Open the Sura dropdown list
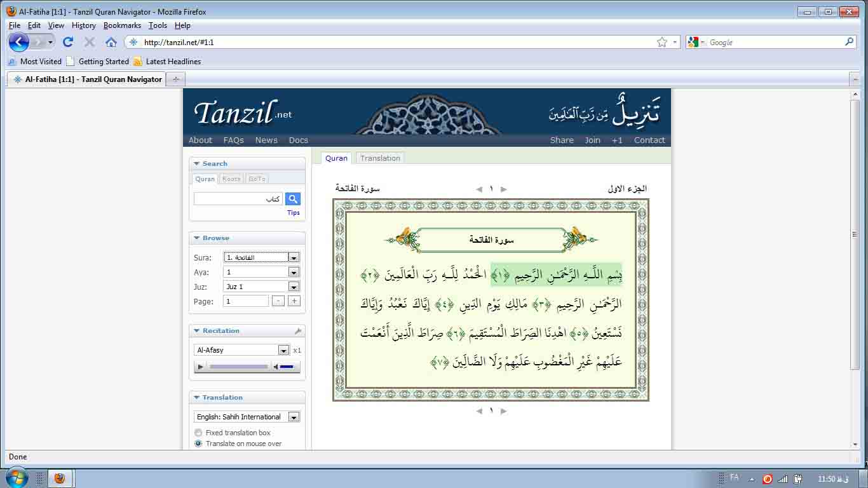Screen dimensions: 868x488 click(293, 257)
